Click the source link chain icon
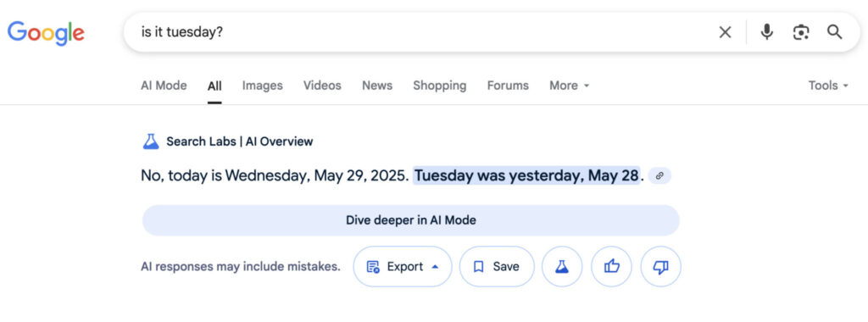The image size is (868, 322). click(659, 176)
